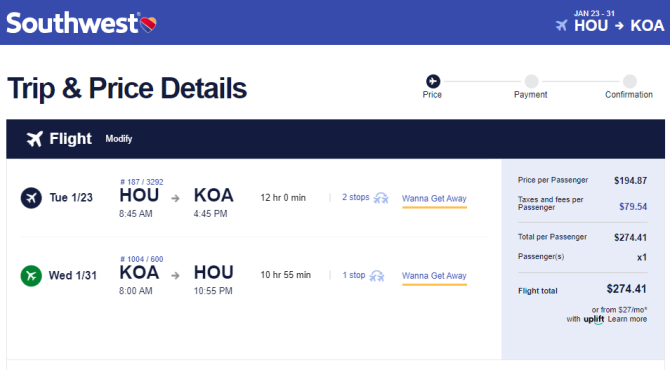The width and height of the screenshot is (670, 370).
Task: Open the 1 stop details link
Action: 354,275
